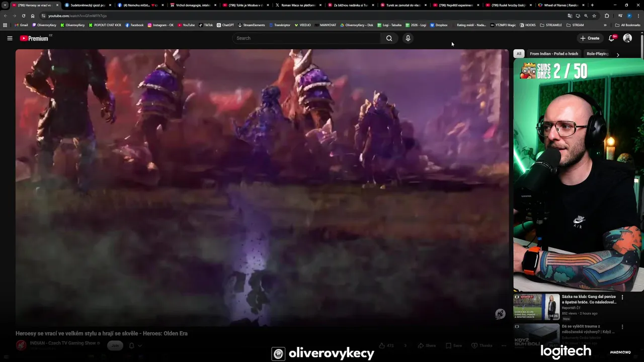Image resolution: width=644 pixels, height=362 pixels.
Task: Open options for Sázka na klub video
Action: click(622, 297)
